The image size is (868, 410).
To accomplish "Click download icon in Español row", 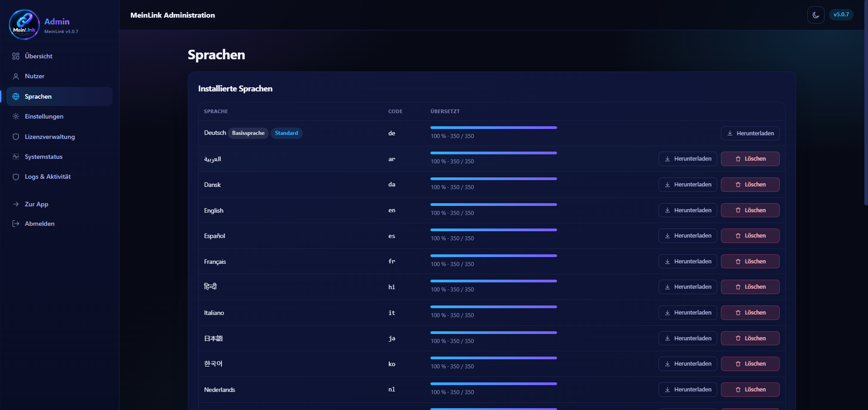I will tap(668, 236).
